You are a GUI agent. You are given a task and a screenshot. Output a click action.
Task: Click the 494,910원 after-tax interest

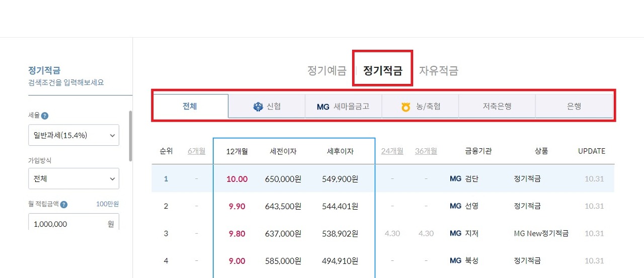pyautogui.click(x=340, y=261)
